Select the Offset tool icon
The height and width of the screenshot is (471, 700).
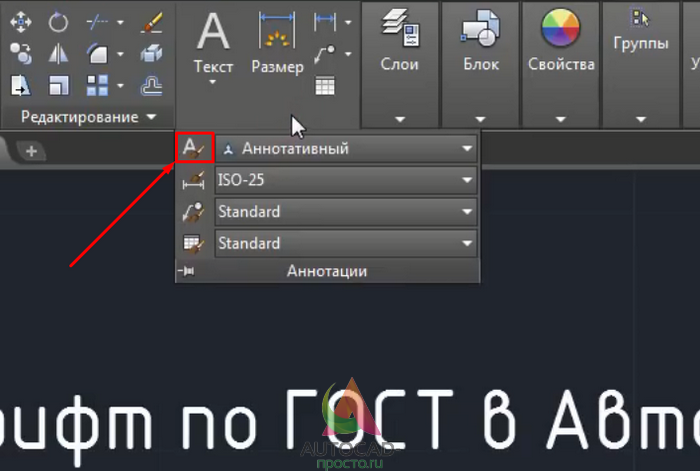pyautogui.click(x=151, y=85)
